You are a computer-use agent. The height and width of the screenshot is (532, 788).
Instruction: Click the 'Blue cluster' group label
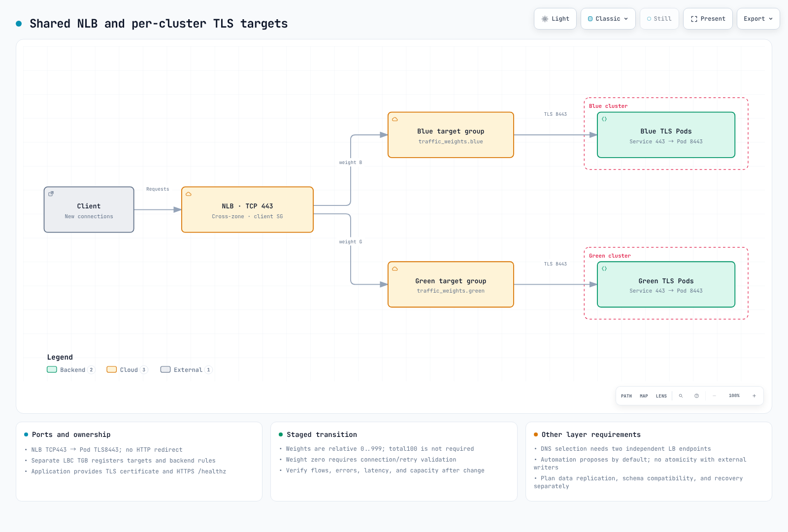coord(608,106)
